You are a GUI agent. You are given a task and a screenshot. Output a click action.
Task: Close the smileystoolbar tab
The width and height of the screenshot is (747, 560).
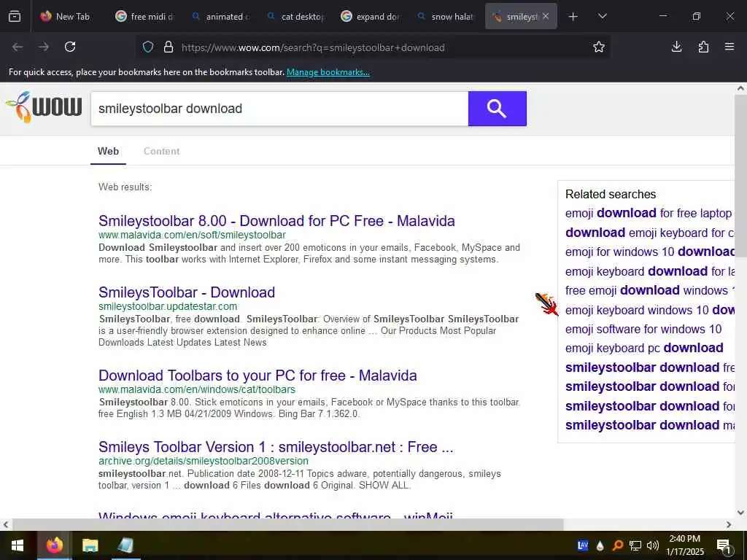pos(546,16)
